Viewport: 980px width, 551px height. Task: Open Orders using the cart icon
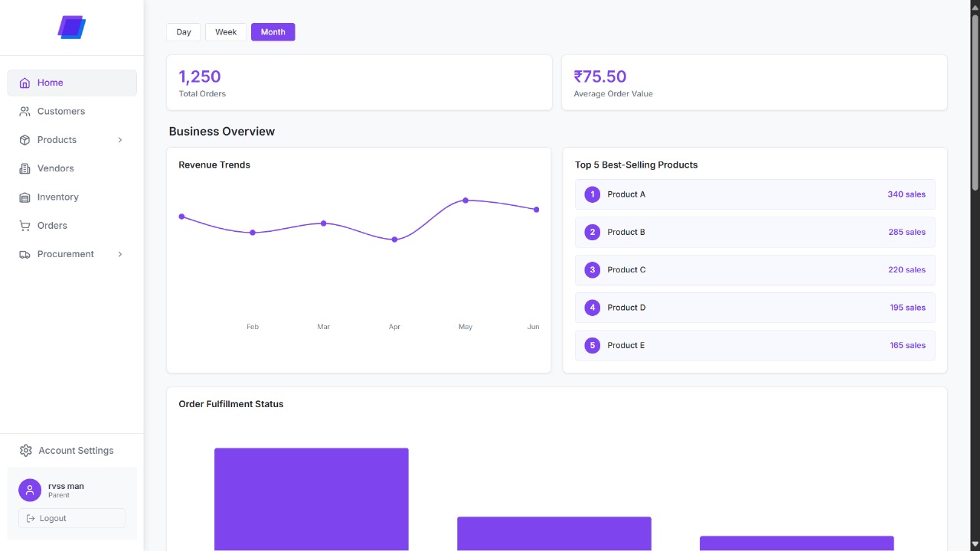pos(24,225)
